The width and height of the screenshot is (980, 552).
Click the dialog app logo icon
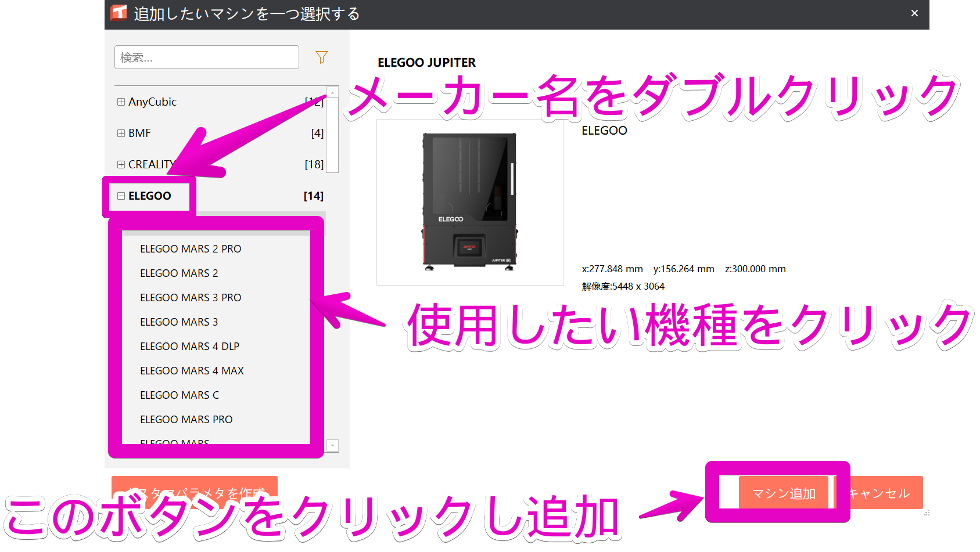[x=119, y=12]
